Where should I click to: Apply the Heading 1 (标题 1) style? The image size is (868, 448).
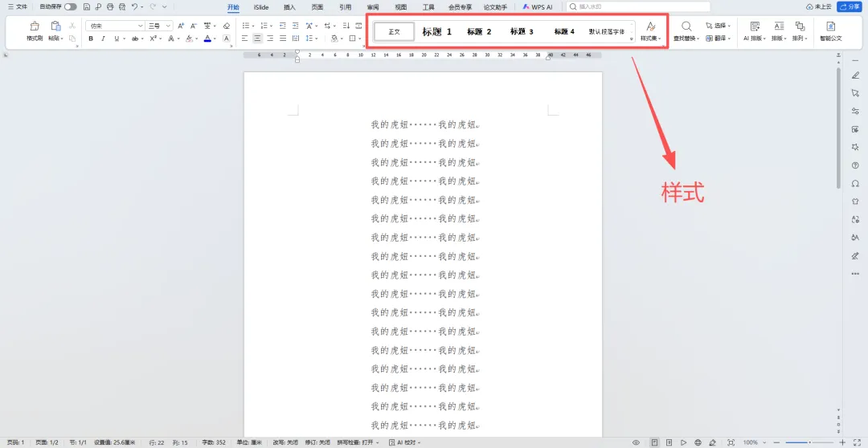[436, 31]
